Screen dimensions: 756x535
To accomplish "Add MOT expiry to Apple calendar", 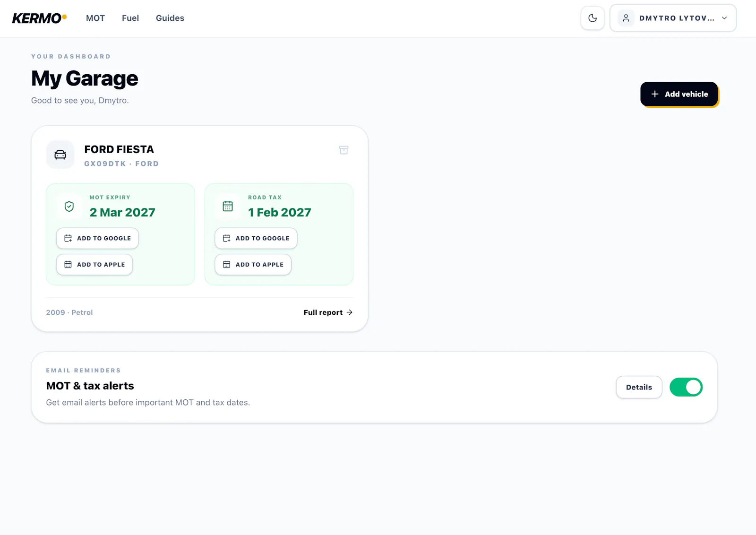I will coord(94,265).
